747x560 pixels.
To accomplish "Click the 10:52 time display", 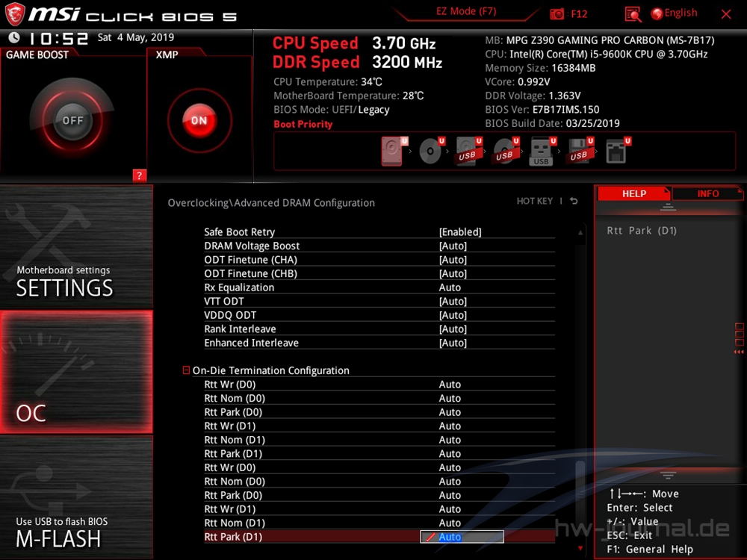I will click(58, 38).
